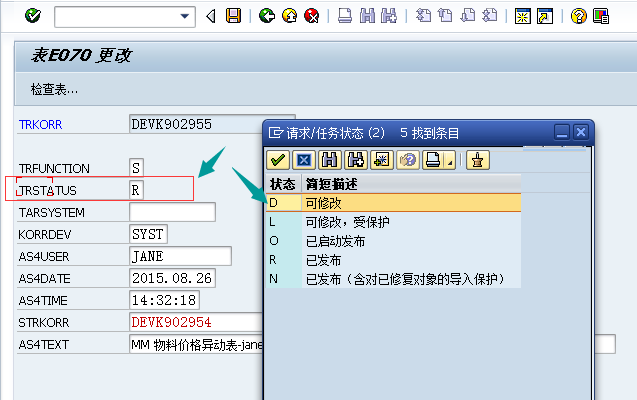
Task: Select status D 可修改 row
Action: pos(393,203)
